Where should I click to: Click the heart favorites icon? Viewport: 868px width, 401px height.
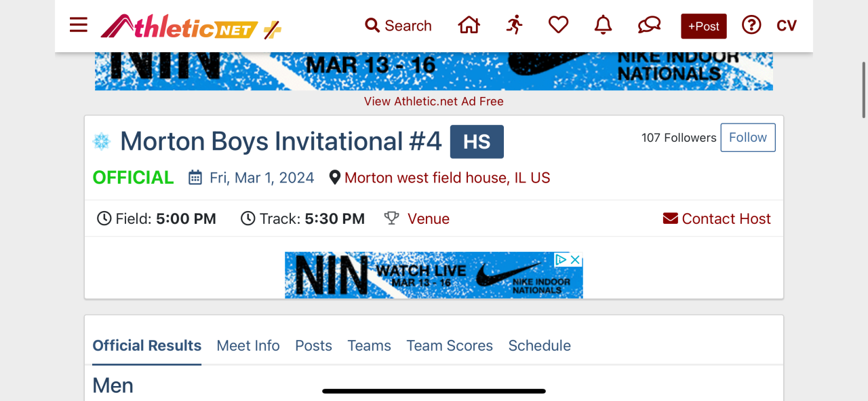pyautogui.click(x=558, y=26)
